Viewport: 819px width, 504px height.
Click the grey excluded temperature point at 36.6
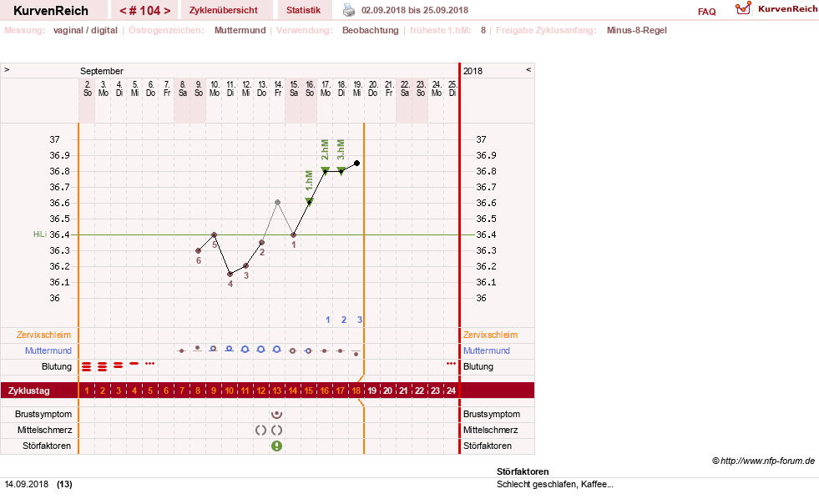click(x=277, y=202)
